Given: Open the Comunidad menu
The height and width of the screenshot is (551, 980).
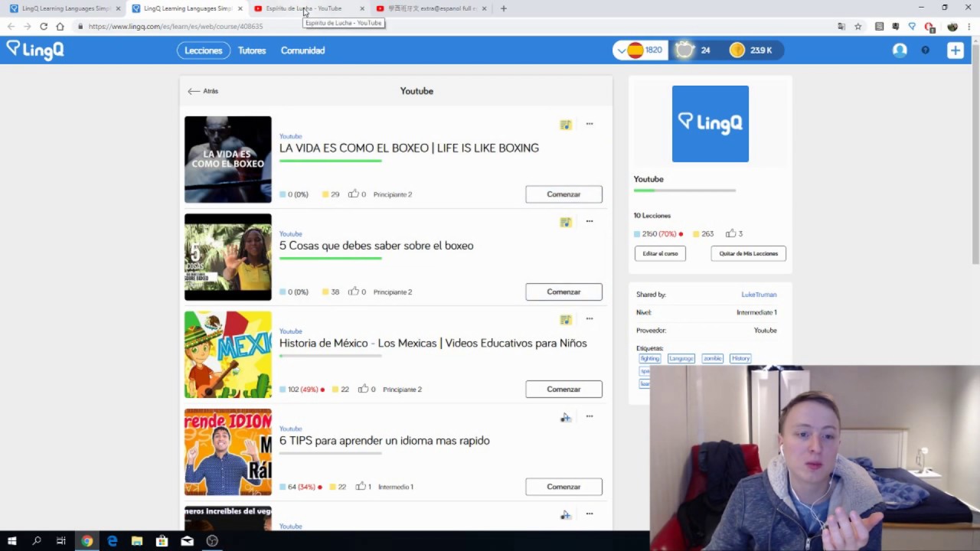Looking at the screenshot, I should click(302, 51).
